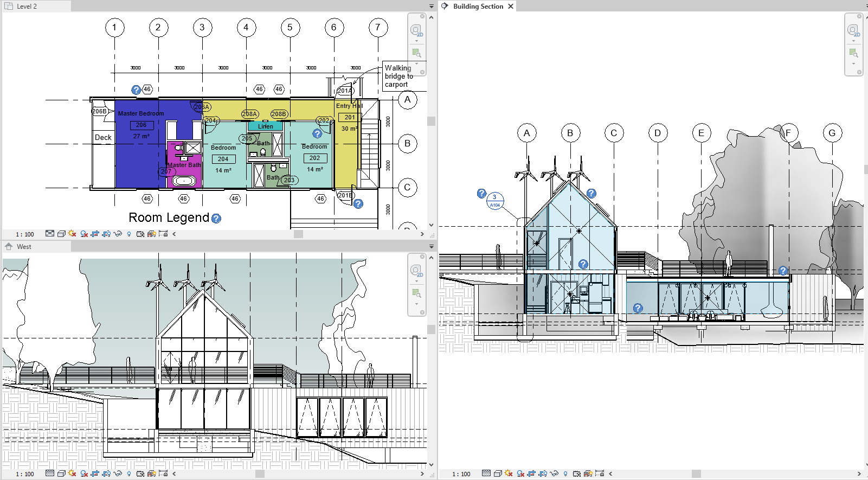
Task: Open Temporary Hide/Isolate in West view
Action: (x=118, y=473)
